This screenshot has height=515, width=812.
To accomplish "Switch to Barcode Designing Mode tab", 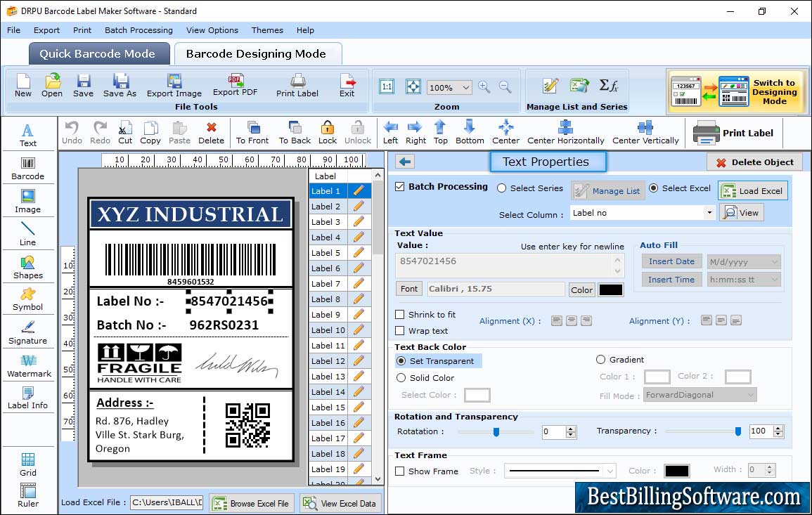I will point(257,54).
